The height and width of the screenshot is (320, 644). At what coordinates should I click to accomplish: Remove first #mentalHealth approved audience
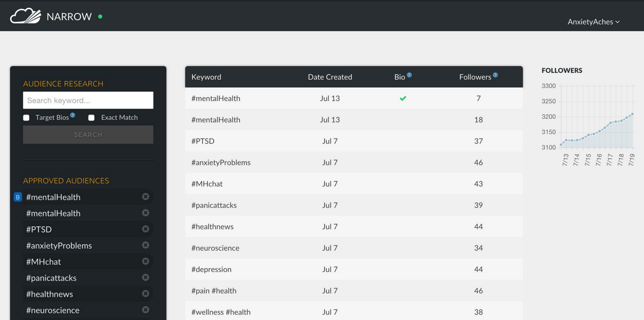click(x=146, y=197)
